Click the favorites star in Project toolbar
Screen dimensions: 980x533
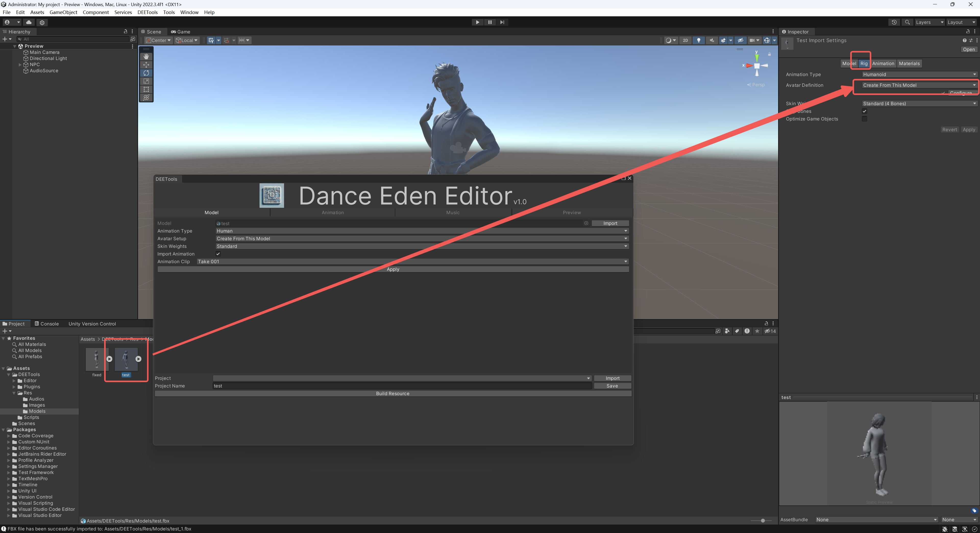(x=757, y=331)
